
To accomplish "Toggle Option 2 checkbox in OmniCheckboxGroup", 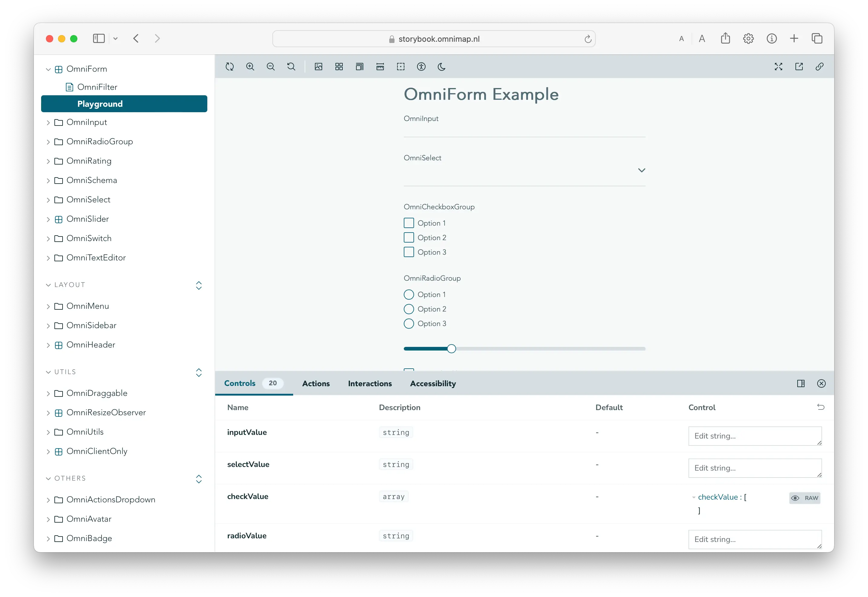I will click(x=409, y=237).
